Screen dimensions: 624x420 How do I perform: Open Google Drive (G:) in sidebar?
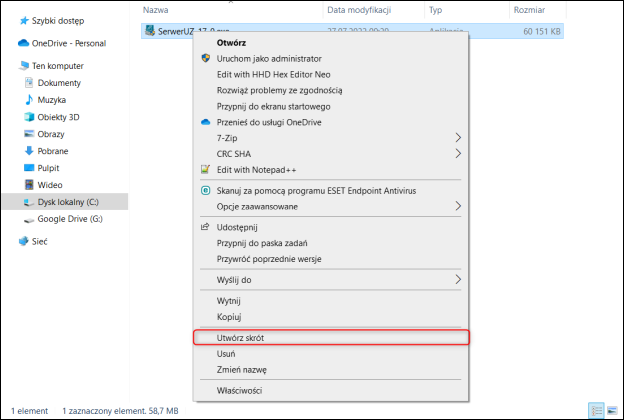[70, 219]
